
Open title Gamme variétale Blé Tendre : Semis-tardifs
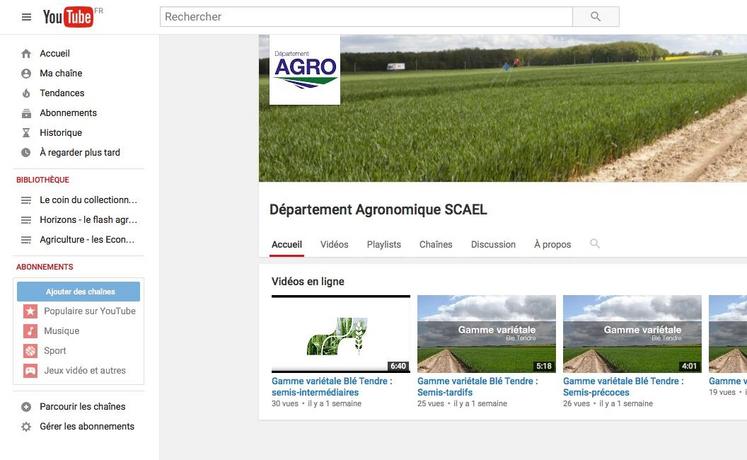coord(478,387)
